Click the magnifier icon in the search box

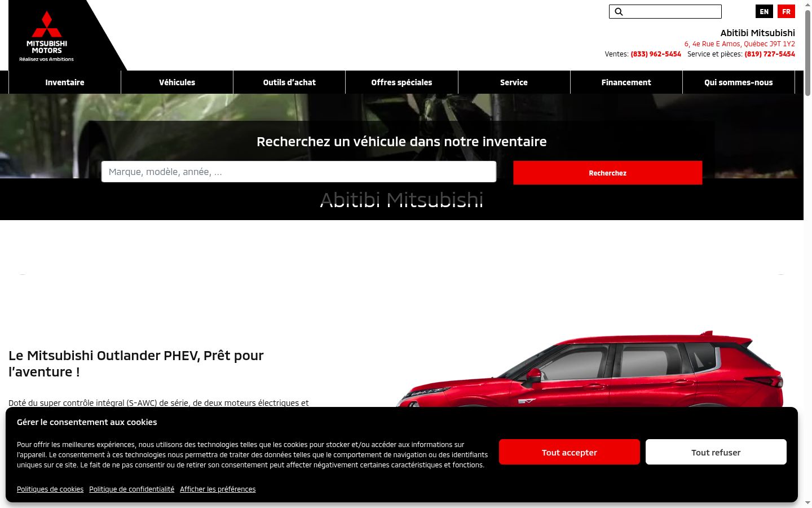tap(619, 12)
